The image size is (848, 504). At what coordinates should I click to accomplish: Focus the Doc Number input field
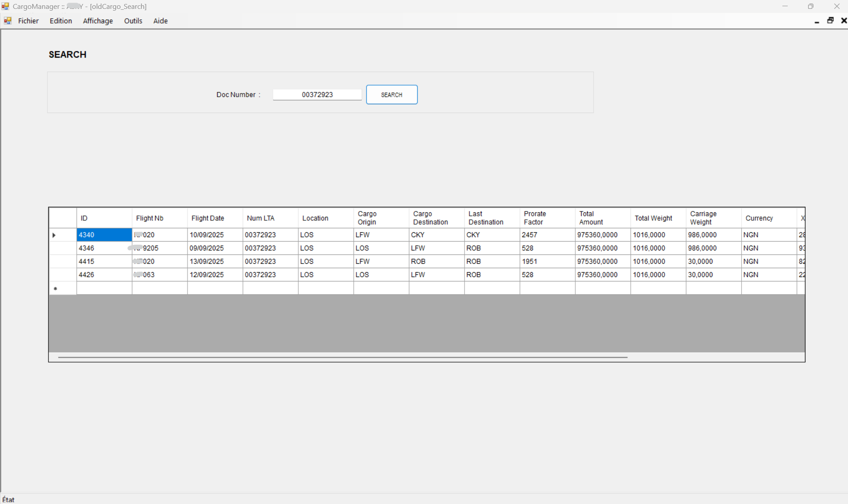(x=317, y=94)
